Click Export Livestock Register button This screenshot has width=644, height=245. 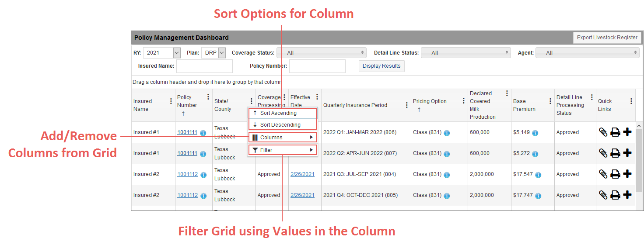[x=607, y=38]
